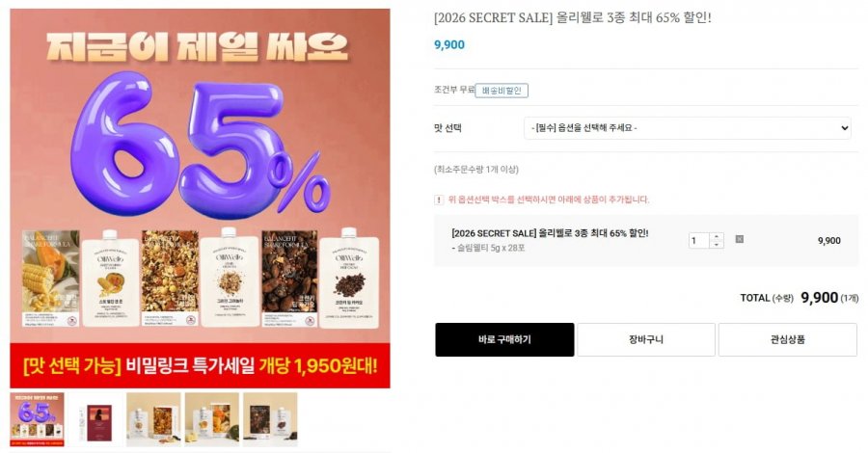Click the red exclamation warning icon

(439, 200)
